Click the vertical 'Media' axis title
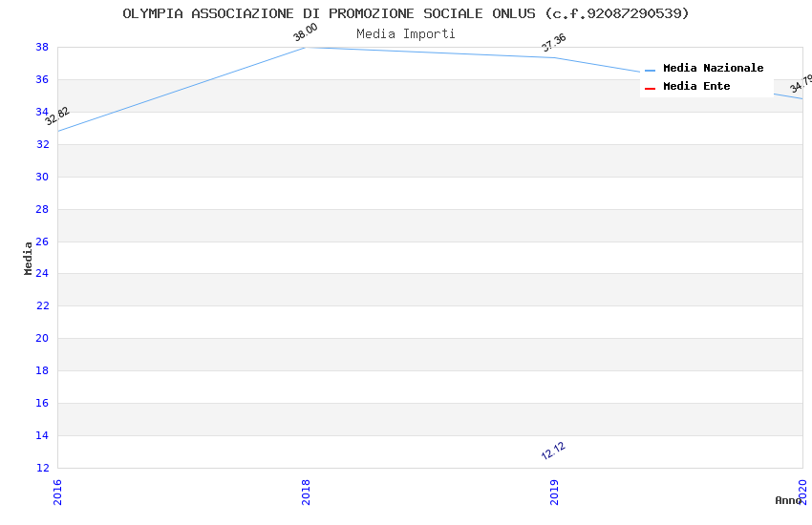This screenshot has height=525, width=812. [x=28, y=258]
